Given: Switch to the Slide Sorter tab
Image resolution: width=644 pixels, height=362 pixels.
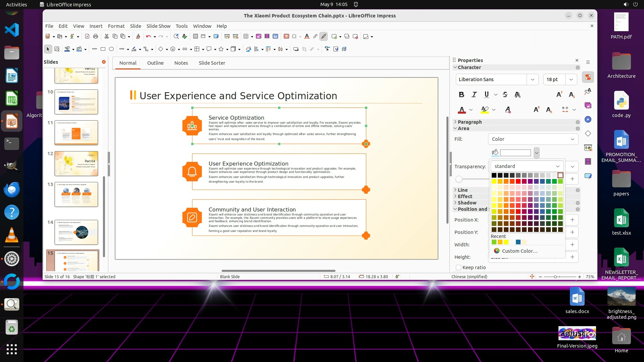Looking at the screenshot, I should pos(212,63).
